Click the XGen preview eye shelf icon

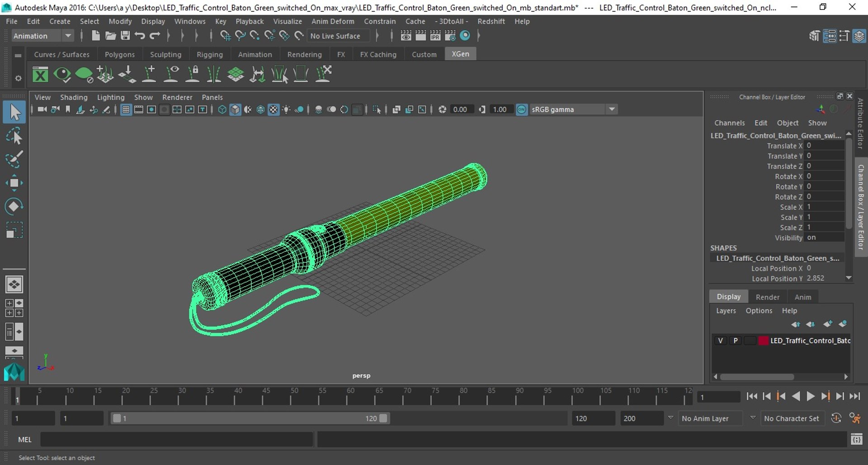62,74
